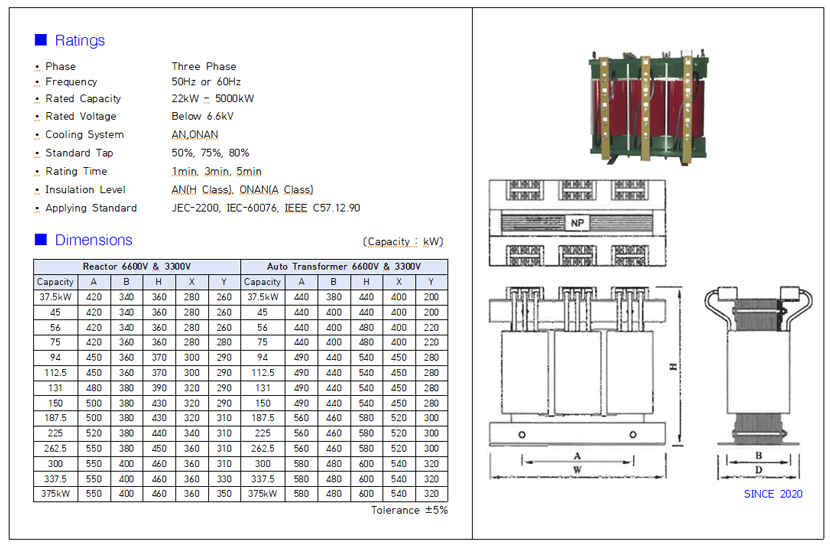Click the Auto Transformer "112.5" capacity cell

pyautogui.click(x=262, y=373)
